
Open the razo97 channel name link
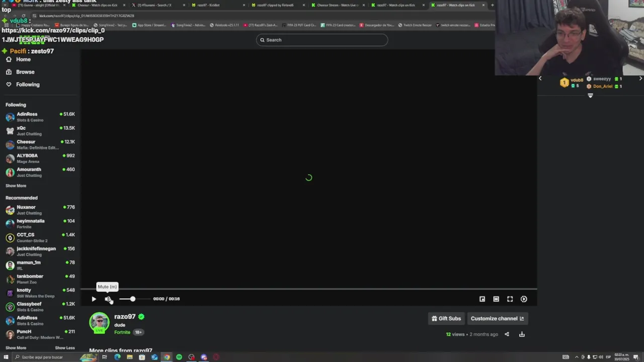point(125,317)
